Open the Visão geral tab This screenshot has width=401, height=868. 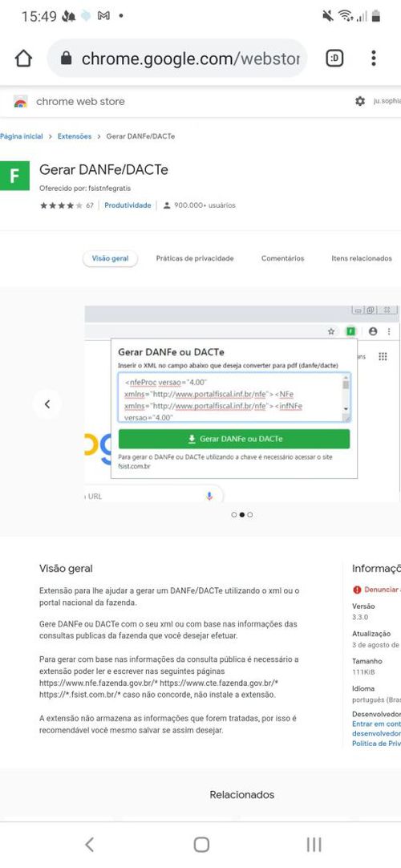(x=110, y=258)
